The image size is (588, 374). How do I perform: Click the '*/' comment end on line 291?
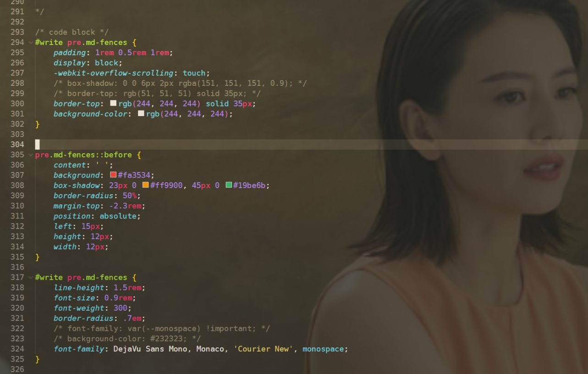[x=40, y=11]
